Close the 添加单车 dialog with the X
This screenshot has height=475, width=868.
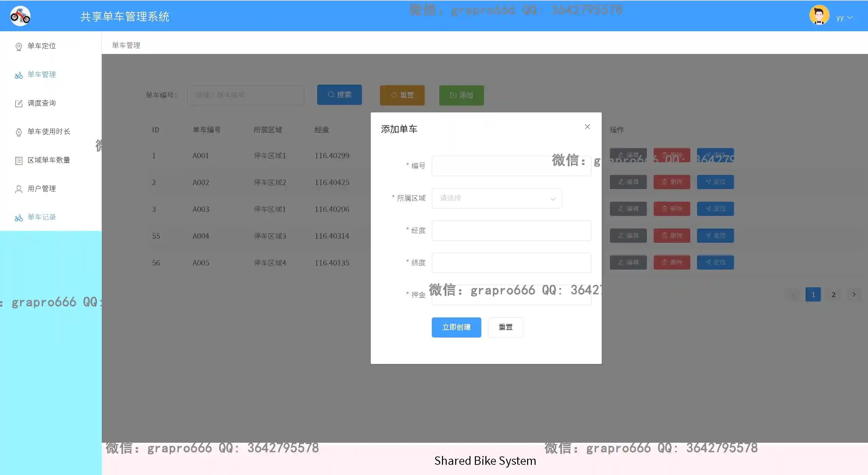[587, 127]
